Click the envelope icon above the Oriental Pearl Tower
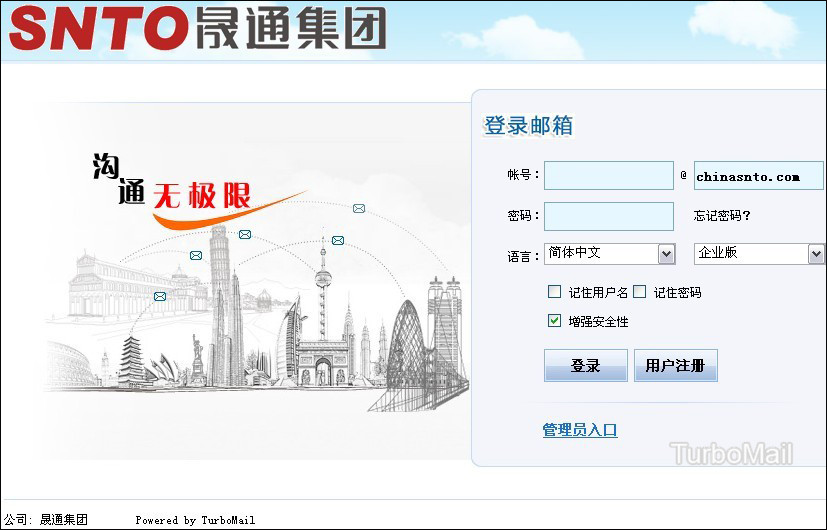 338,240
